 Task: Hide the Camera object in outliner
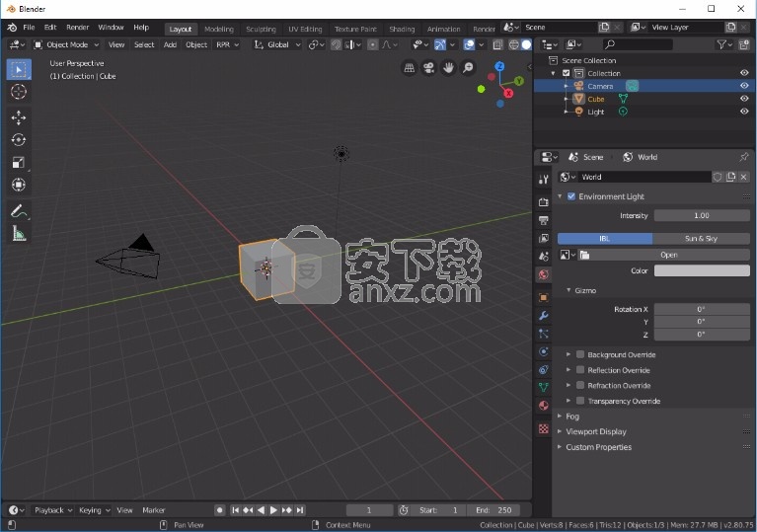[744, 86]
